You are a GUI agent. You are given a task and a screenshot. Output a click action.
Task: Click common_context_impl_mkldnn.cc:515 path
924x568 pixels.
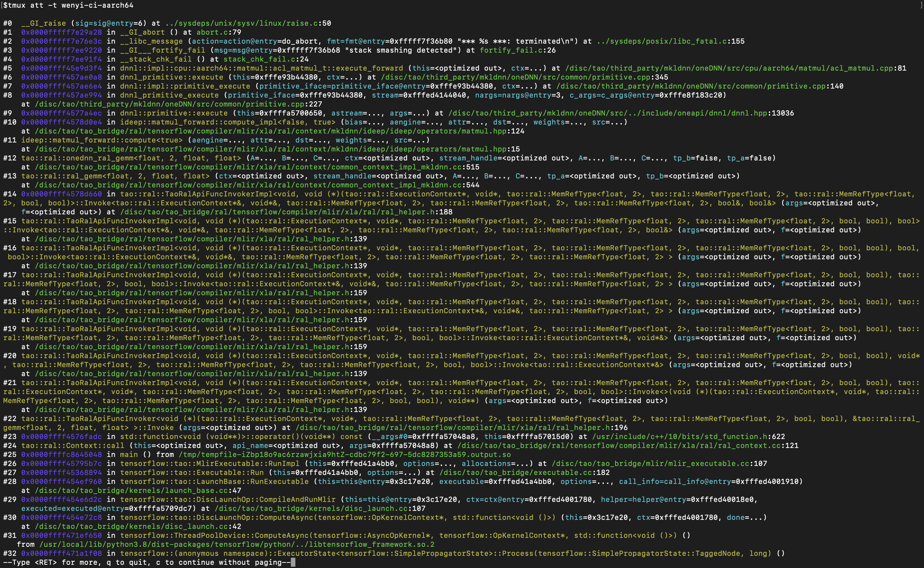click(x=257, y=167)
